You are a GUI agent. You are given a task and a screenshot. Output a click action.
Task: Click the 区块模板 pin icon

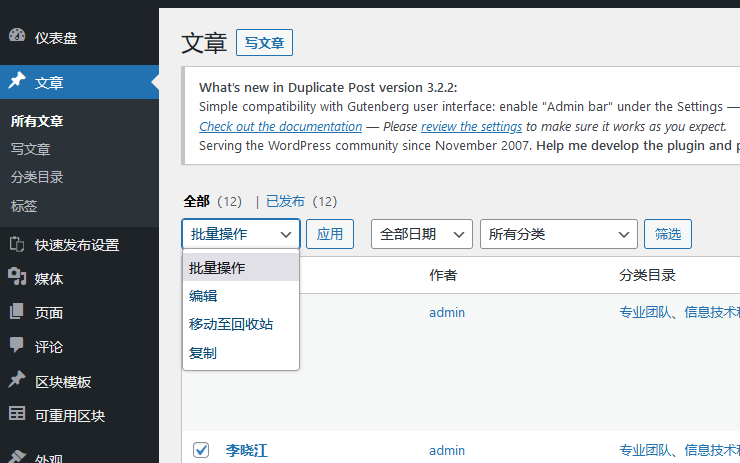point(17,381)
